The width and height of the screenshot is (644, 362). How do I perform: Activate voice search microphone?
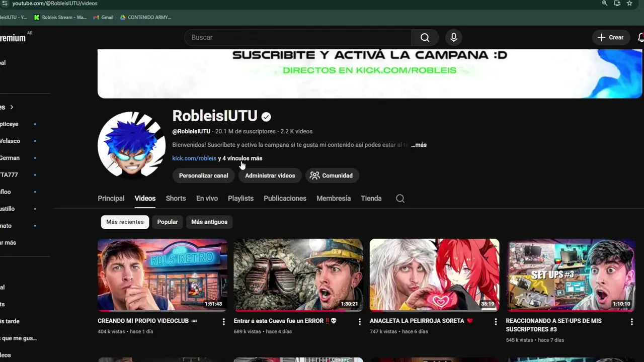click(454, 38)
